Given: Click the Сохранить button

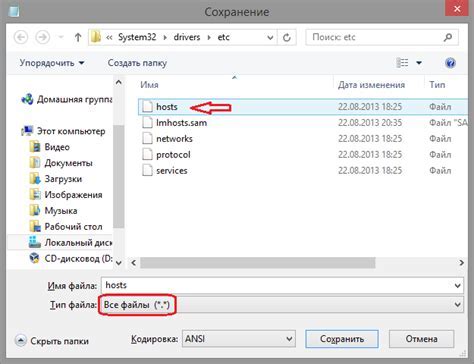Looking at the screenshot, I should pos(342,339).
